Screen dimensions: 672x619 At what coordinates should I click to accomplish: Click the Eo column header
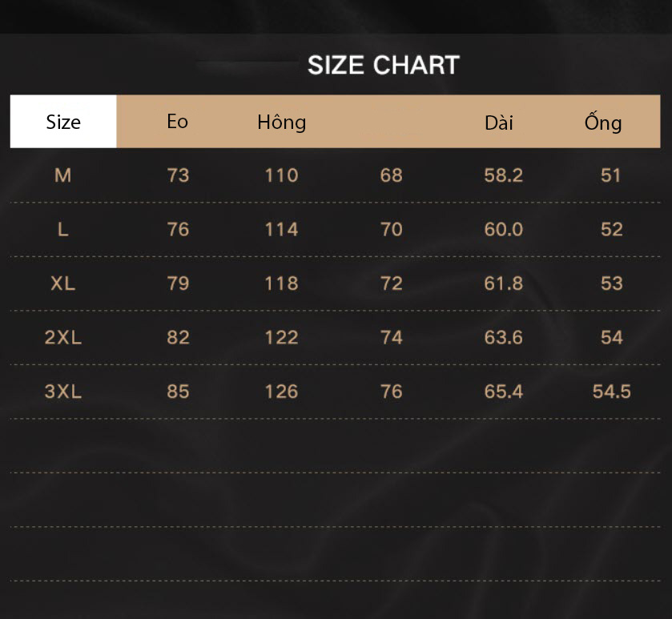click(x=178, y=122)
